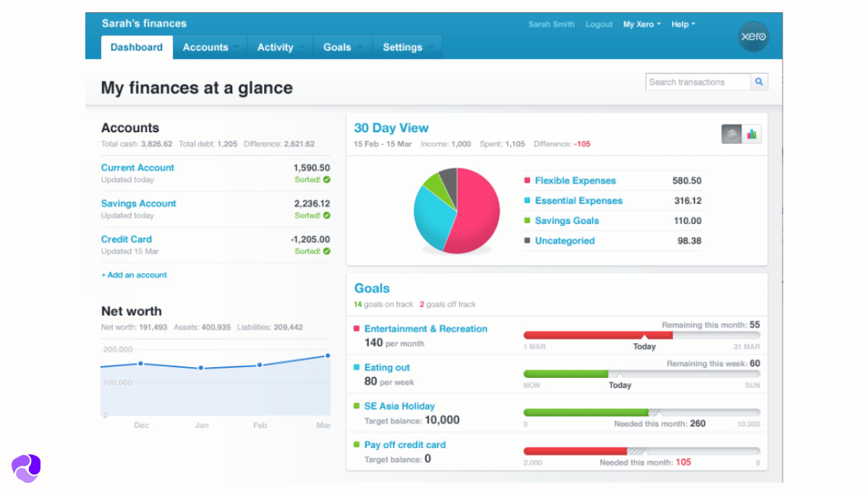Open the My Xero dropdown menu
The width and height of the screenshot is (868, 495).
coord(642,25)
